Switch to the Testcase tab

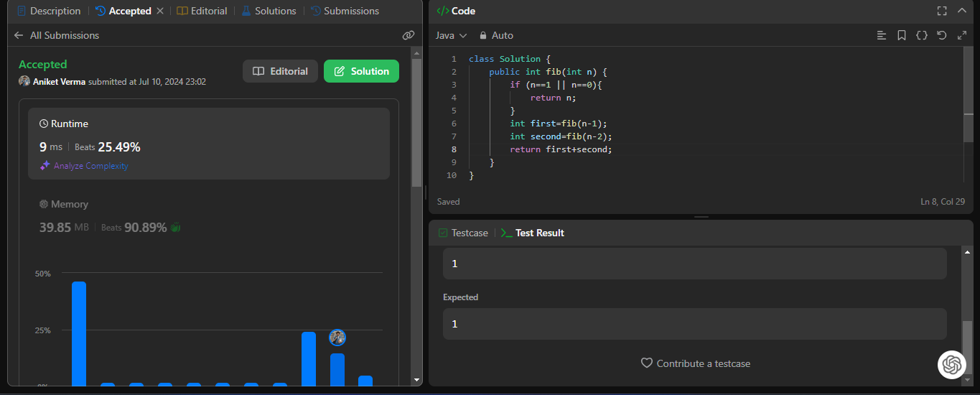point(463,233)
